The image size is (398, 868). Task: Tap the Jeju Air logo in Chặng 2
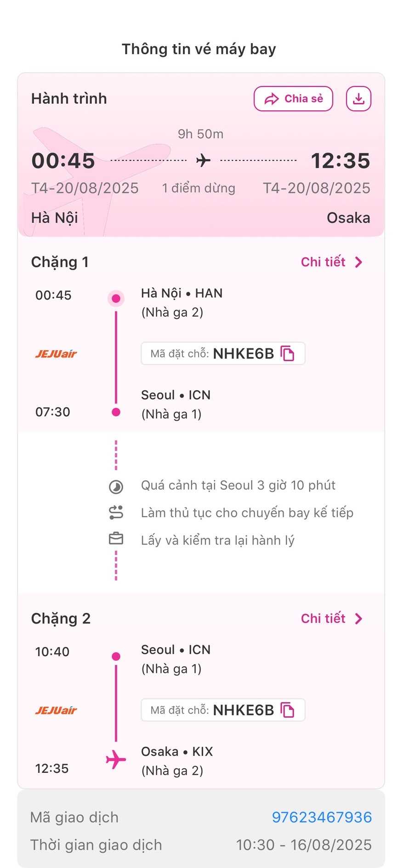pos(56,710)
